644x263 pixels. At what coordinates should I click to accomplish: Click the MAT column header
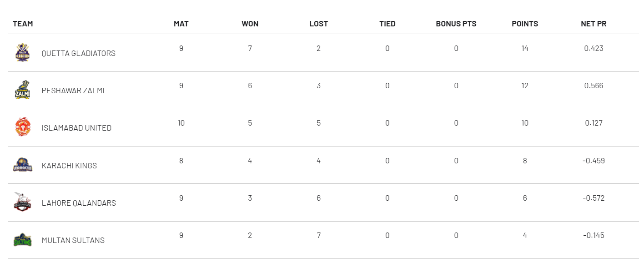coord(181,24)
